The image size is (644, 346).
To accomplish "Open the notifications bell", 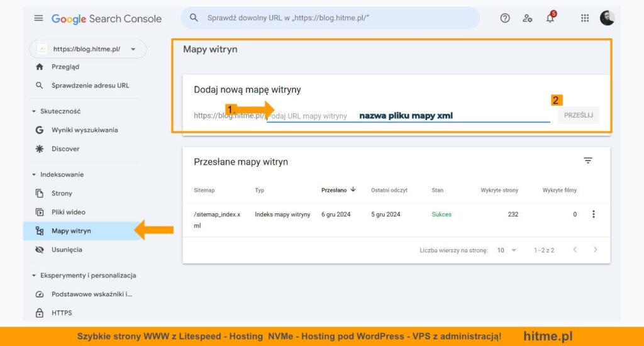I will tap(550, 18).
